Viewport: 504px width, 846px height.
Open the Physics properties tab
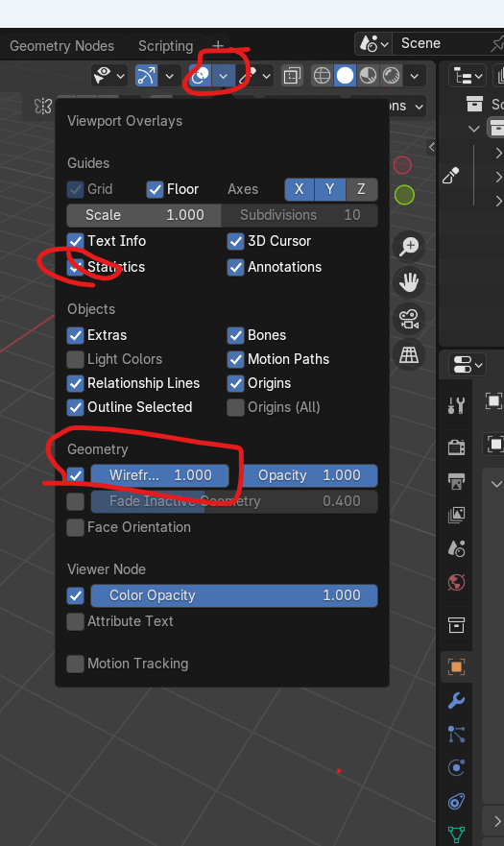coord(457,768)
